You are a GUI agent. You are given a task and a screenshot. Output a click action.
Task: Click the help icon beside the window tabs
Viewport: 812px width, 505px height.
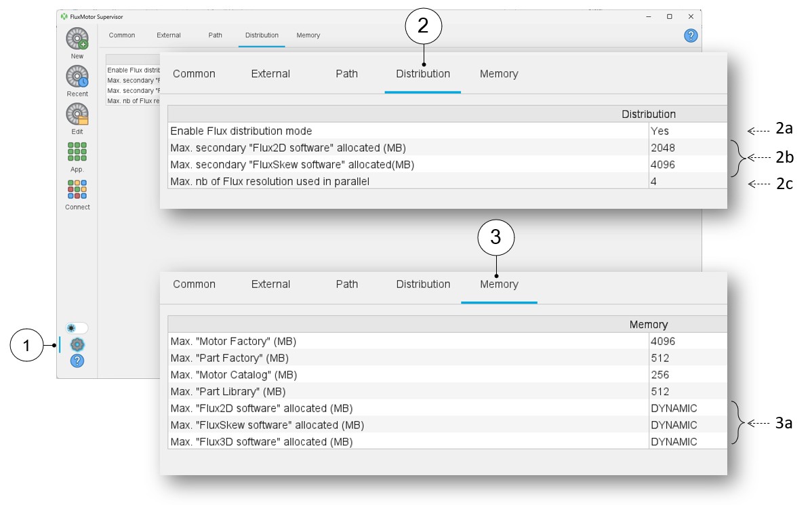[x=691, y=36]
